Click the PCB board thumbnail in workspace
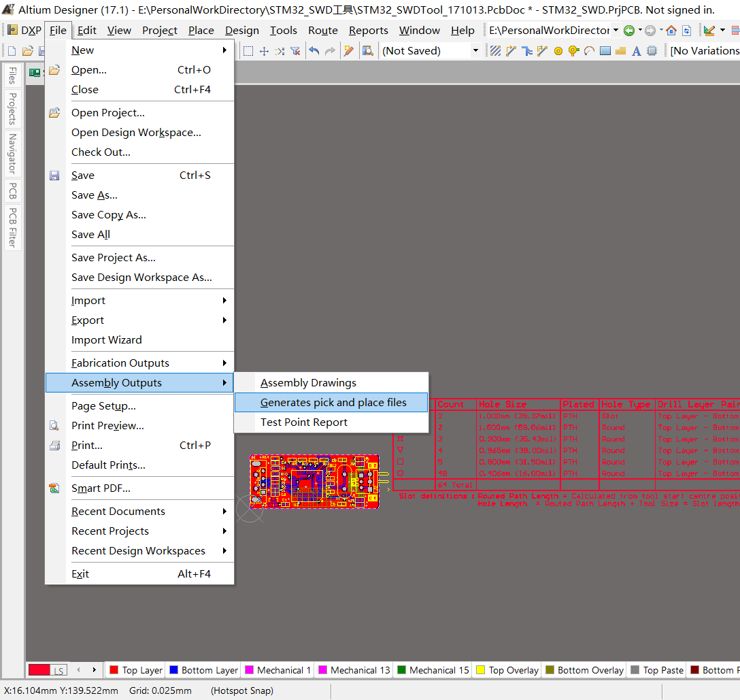The width and height of the screenshot is (740, 700). click(314, 482)
